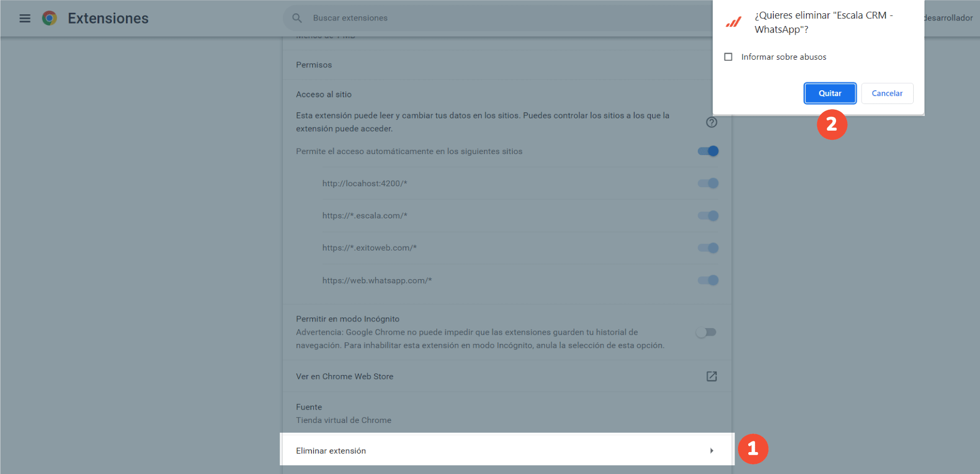This screenshot has width=980, height=474.
Task: Click the Eliminar extensión label
Action: click(331, 451)
